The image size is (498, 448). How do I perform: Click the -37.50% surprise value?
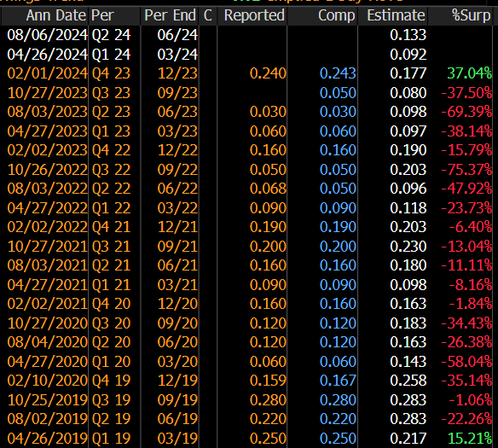(466, 93)
